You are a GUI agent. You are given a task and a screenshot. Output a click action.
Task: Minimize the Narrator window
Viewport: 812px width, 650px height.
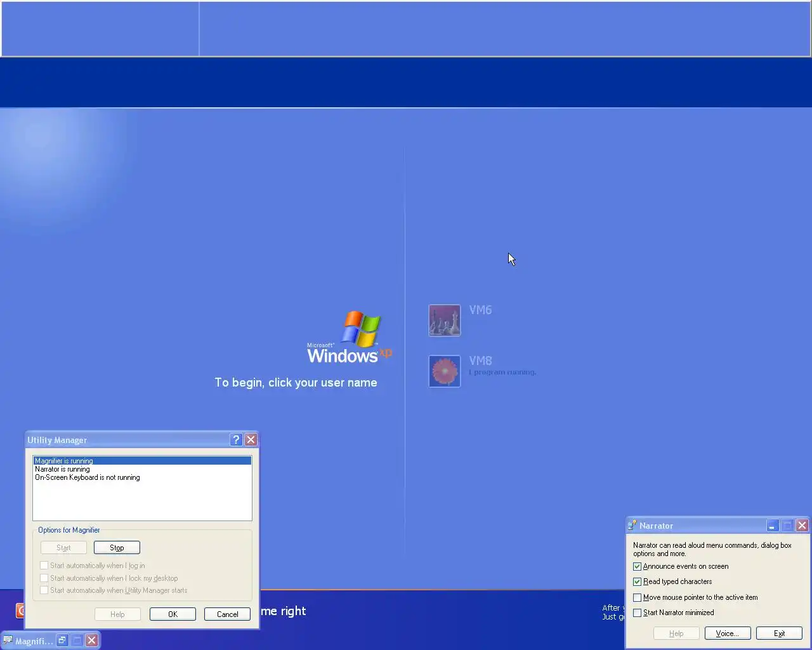pyautogui.click(x=772, y=526)
